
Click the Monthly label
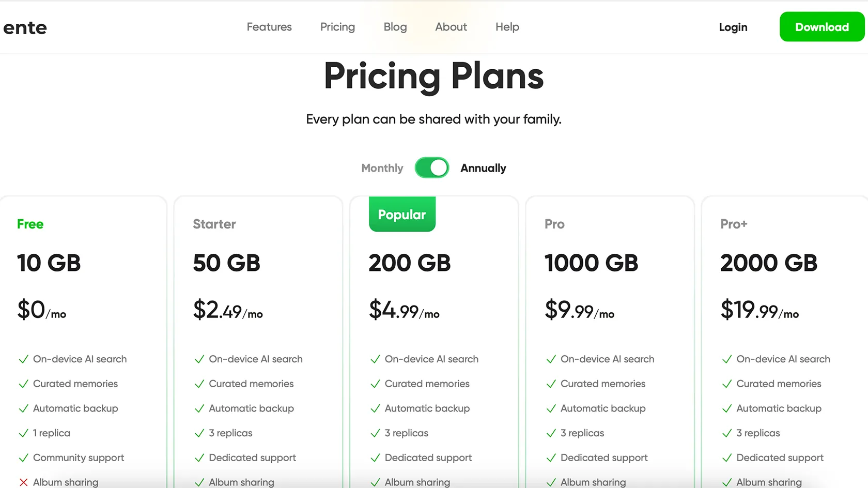382,167
